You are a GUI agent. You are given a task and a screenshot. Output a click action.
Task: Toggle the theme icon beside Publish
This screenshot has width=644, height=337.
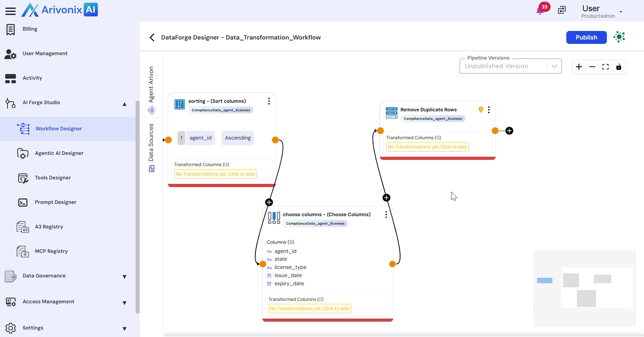tap(619, 37)
